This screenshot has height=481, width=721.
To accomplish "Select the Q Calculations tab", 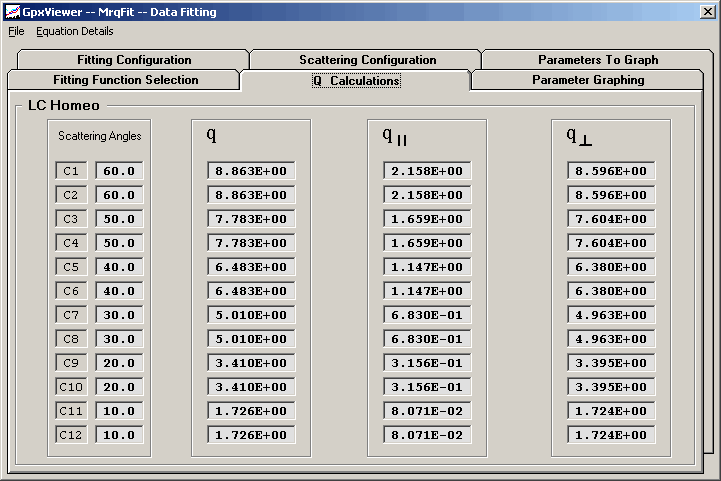I will click(x=356, y=80).
